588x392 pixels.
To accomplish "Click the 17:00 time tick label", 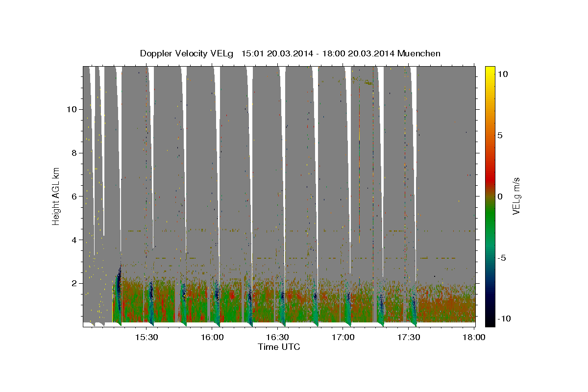I will (343, 337).
